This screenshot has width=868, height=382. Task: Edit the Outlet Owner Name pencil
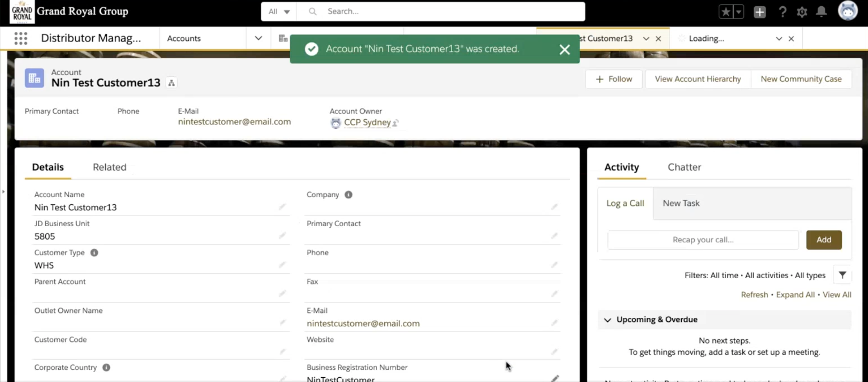pos(282,323)
